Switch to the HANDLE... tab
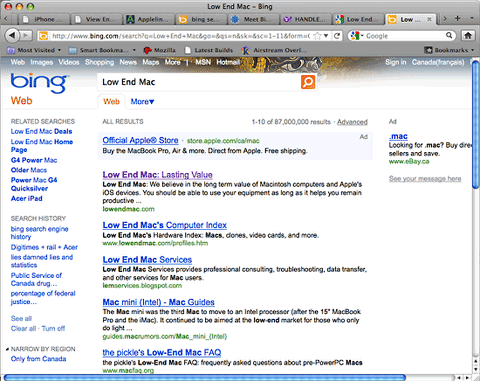 pos(306,19)
